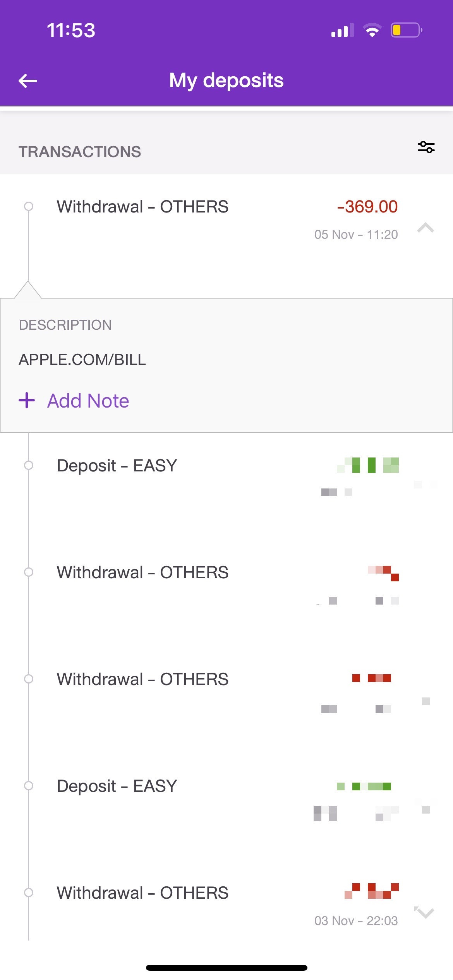Tap the back arrow in the header
The width and height of the screenshot is (453, 980).
point(28,81)
